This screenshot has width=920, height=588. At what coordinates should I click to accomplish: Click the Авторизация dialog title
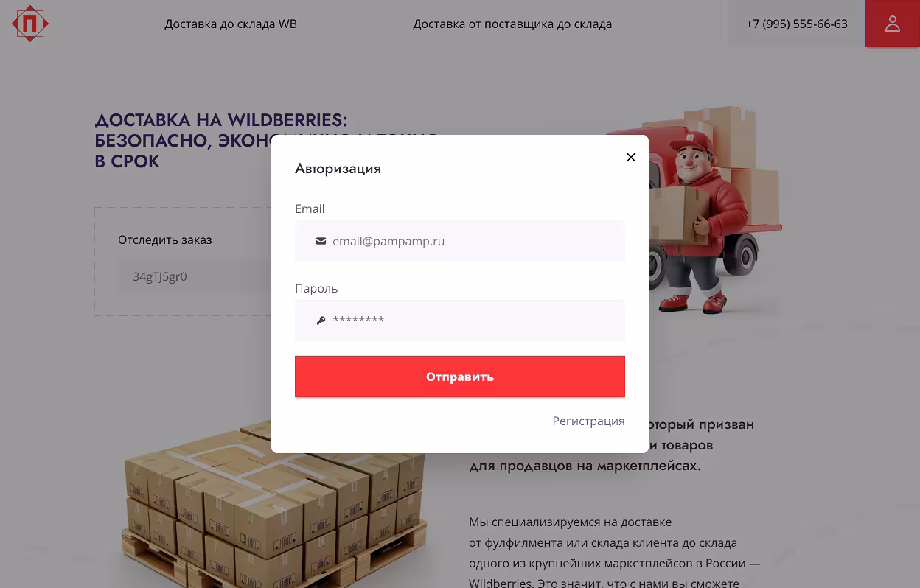pos(338,169)
